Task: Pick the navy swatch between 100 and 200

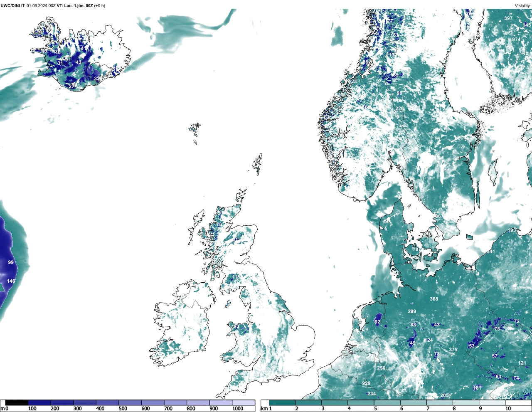Action: point(39,402)
